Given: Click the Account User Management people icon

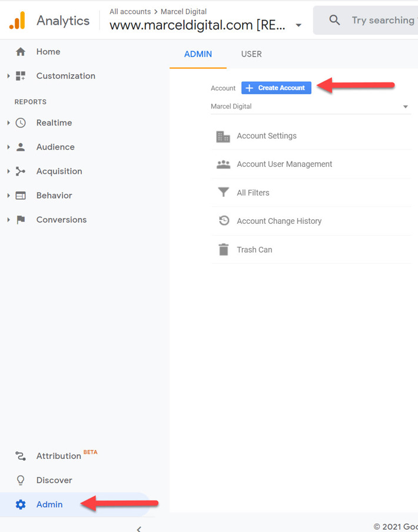Looking at the screenshot, I should (x=223, y=164).
